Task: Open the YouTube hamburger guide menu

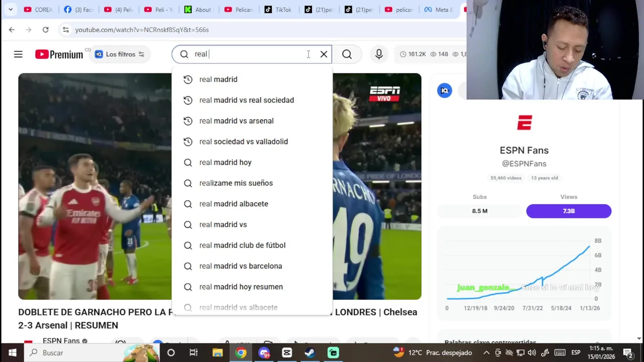Action: pos(18,54)
